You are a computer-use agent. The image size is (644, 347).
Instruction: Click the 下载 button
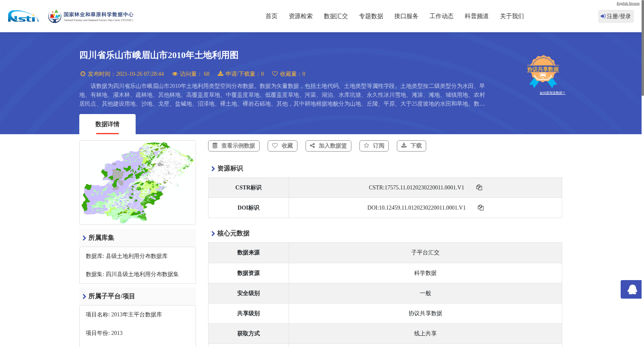pos(411,146)
